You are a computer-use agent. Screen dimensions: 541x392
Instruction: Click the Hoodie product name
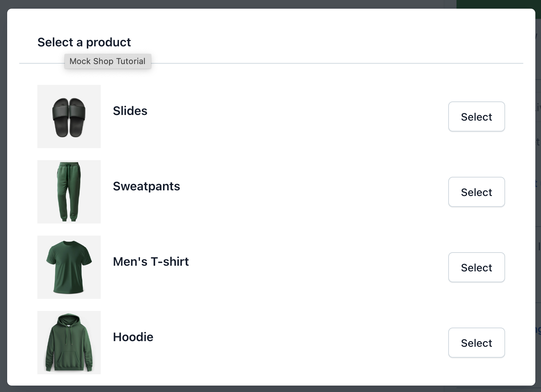tap(133, 337)
